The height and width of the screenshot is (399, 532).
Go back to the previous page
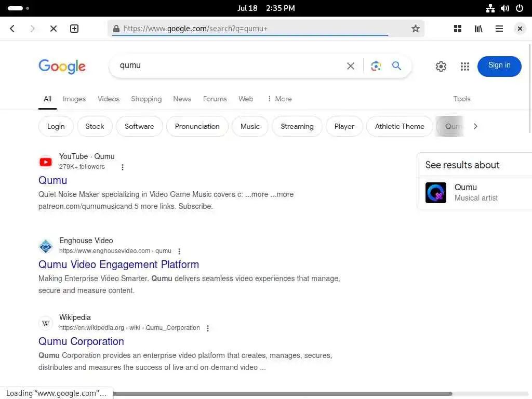click(x=12, y=29)
